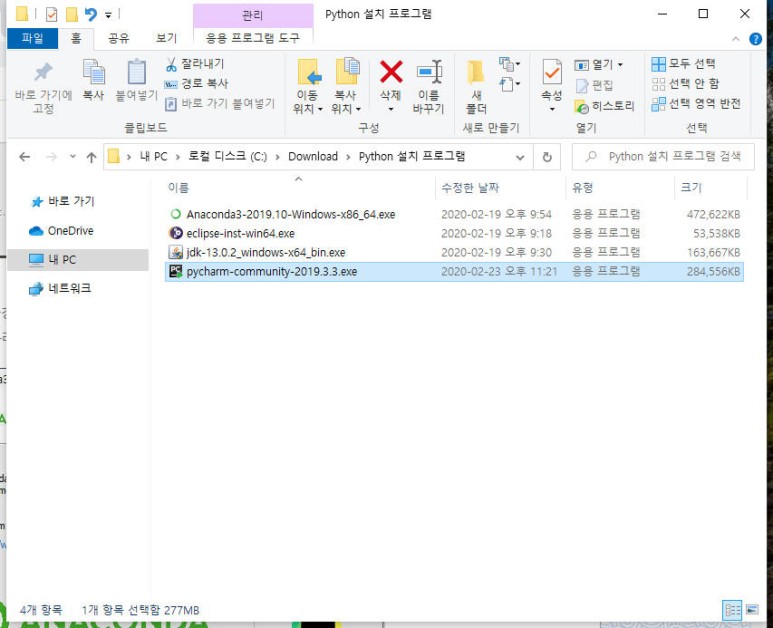This screenshot has height=628, width=773.
Task: Click the Back navigation arrow
Action: [x=25, y=157]
